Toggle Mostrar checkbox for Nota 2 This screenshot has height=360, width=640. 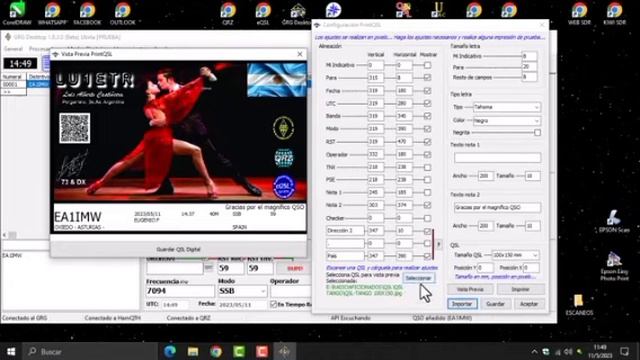coord(427,205)
